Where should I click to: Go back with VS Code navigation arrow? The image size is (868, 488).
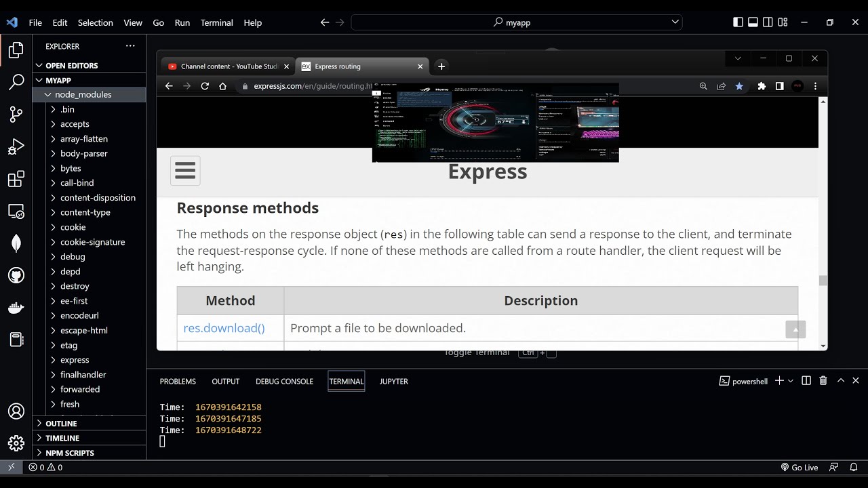(x=325, y=22)
